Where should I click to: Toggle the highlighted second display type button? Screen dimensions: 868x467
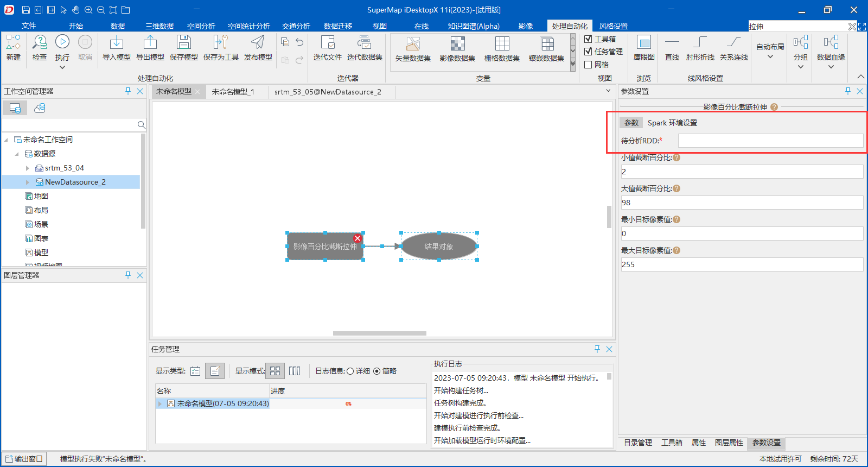pos(215,371)
